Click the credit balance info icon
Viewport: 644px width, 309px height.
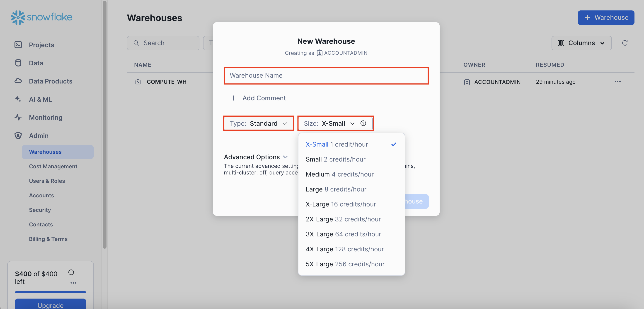tap(71, 272)
